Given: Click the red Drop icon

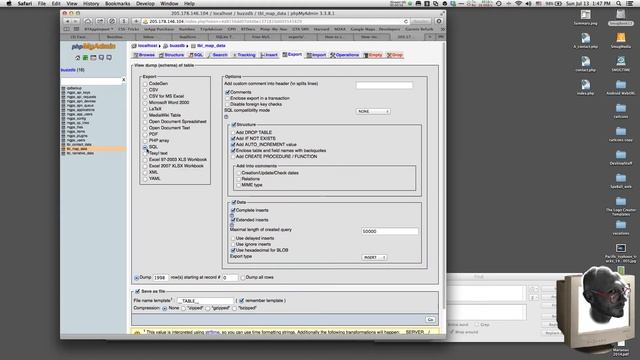Looking at the screenshot, I should (x=389, y=55).
